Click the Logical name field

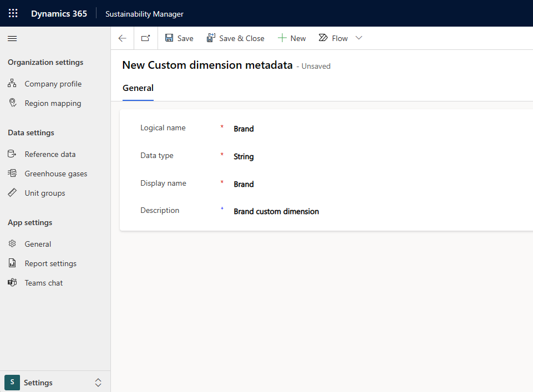[333, 129]
